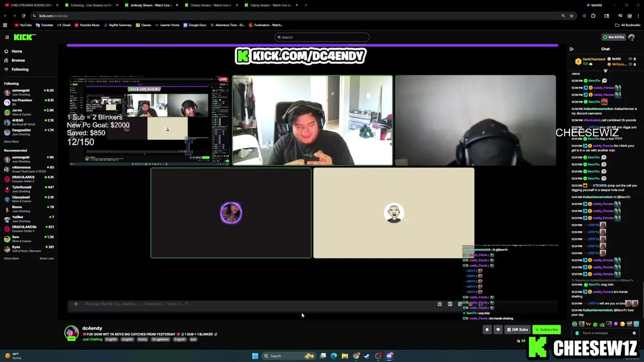Open Browse in sidebar
Image resolution: width=644 pixels, height=362 pixels.
18,60
